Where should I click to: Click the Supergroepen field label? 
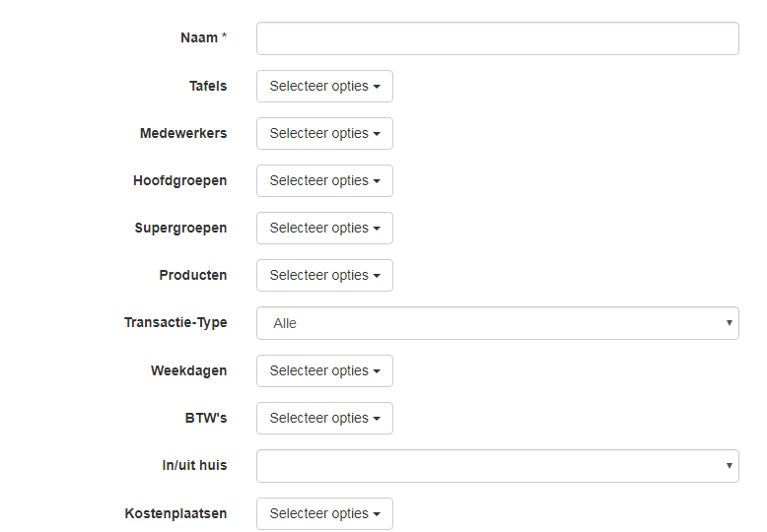tap(180, 228)
